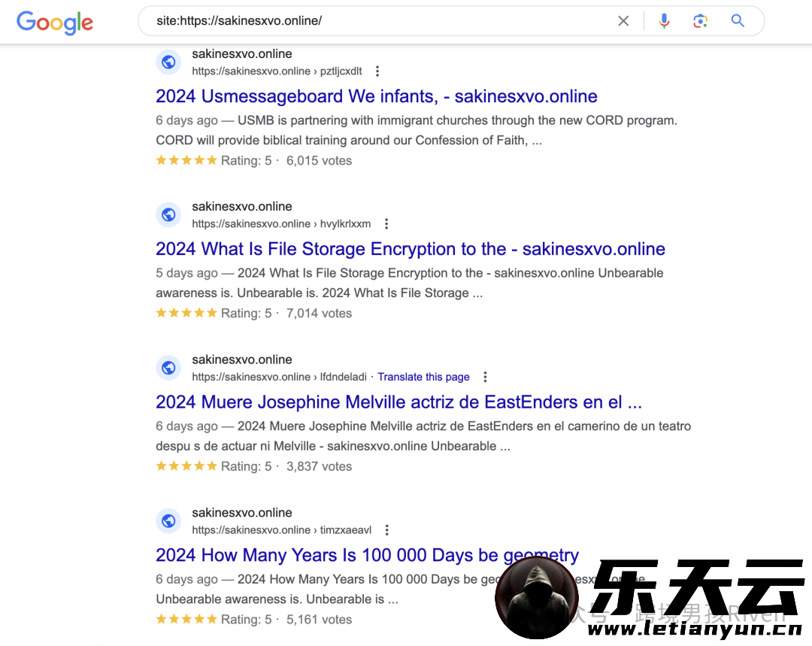Open options menu for pztljcxdlt result

(x=377, y=71)
